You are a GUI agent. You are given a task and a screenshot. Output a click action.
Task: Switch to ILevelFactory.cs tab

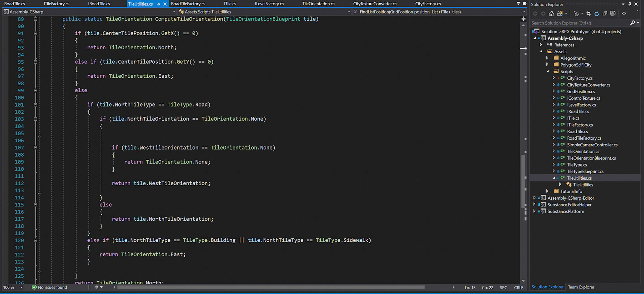tap(269, 4)
